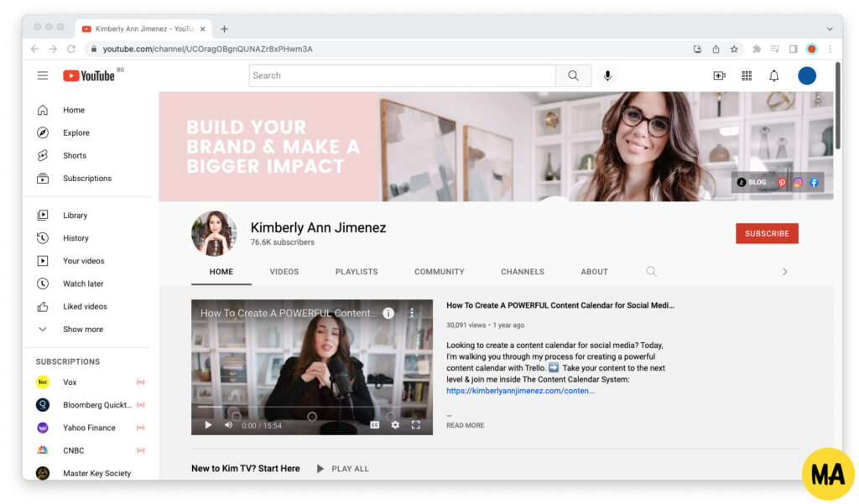Open the BLOG link on the banner

752,183
